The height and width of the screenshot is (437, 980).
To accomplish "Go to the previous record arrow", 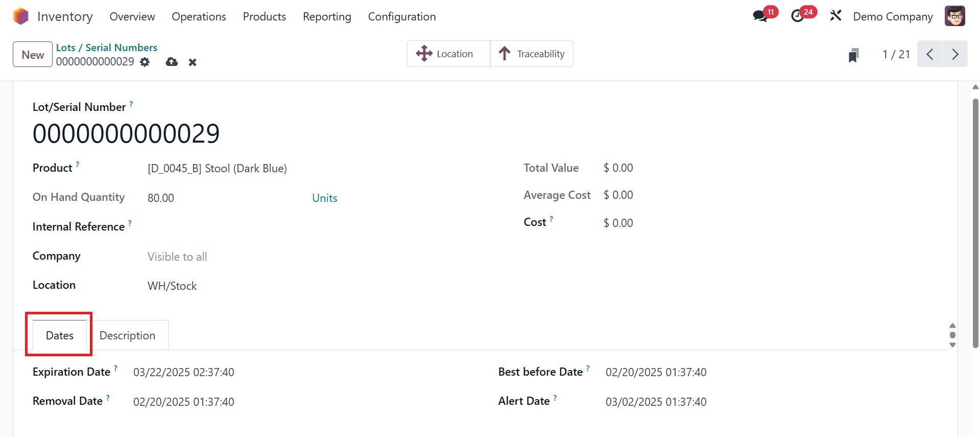I will tap(930, 54).
